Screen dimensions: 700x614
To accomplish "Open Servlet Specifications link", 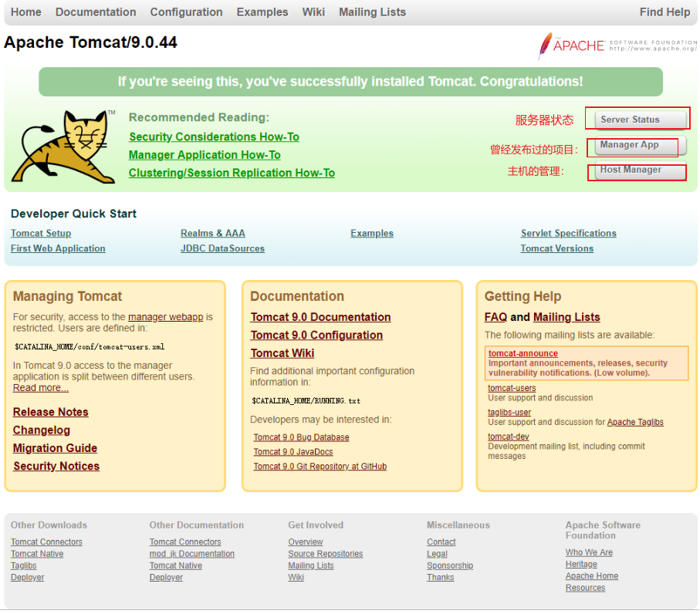I will [x=568, y=233].
